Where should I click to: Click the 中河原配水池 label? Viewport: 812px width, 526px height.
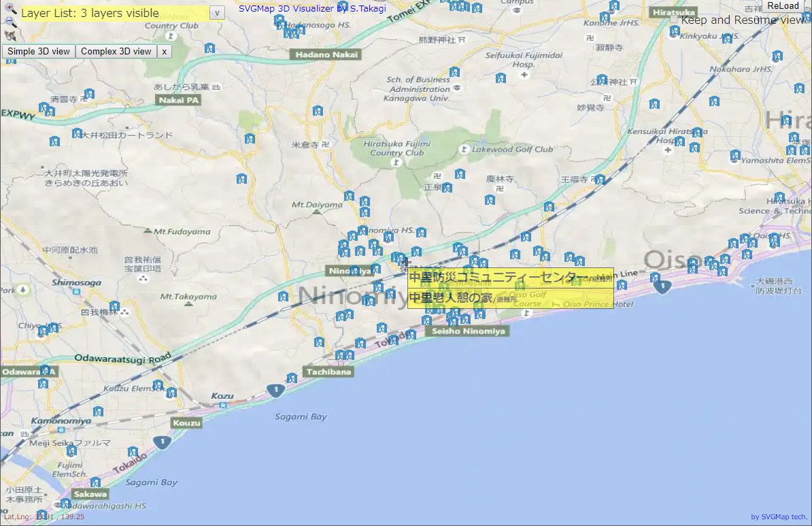pos(70,250)
